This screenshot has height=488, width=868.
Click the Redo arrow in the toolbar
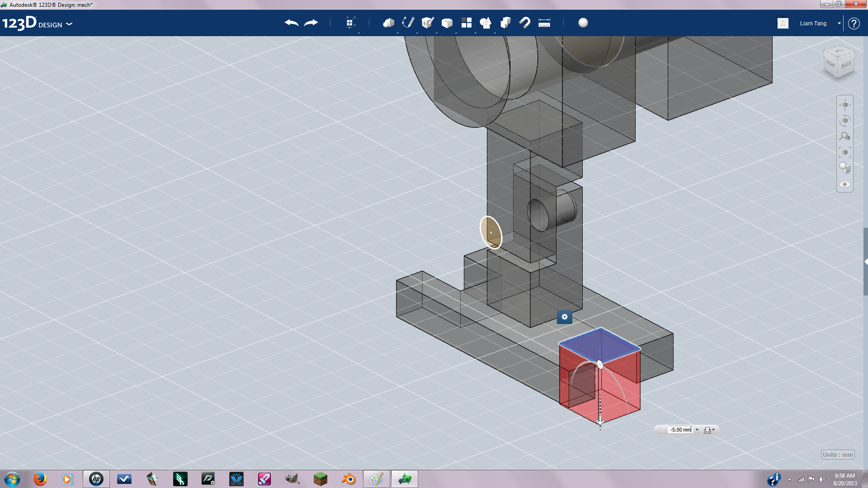point(311,23)
